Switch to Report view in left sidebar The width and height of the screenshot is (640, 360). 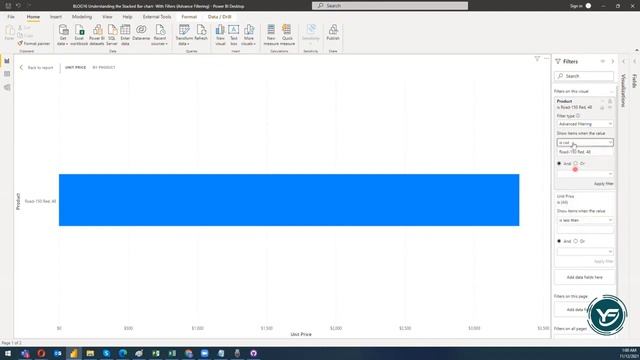pyautogui.click(x=7, y=61)
